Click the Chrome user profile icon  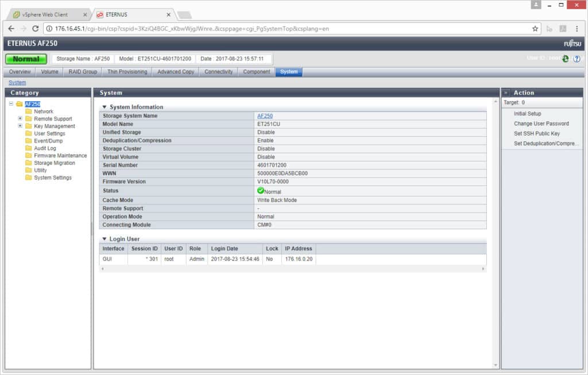coord(536,5)
